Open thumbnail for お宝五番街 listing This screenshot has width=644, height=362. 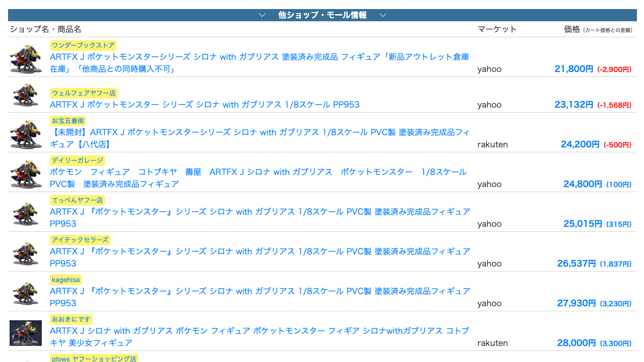click(x=26, y=134)
